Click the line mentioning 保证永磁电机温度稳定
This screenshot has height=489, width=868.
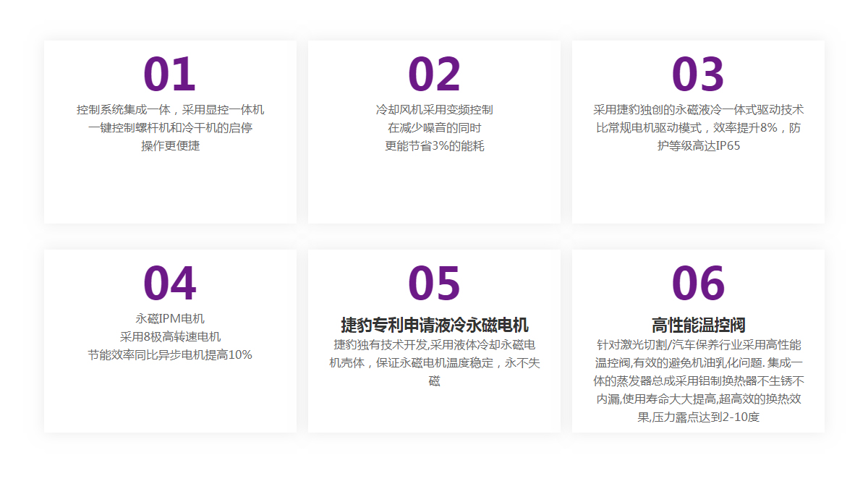point(434,363)
